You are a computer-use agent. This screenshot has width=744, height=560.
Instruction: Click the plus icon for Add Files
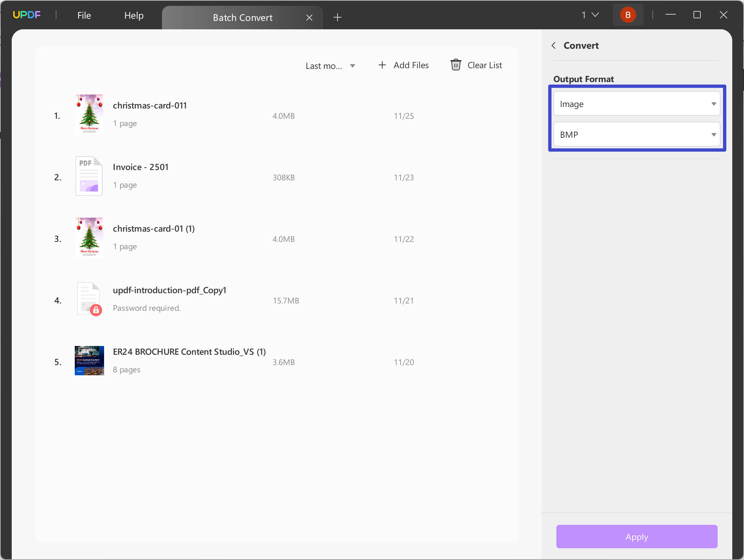[x=382, y=65]
